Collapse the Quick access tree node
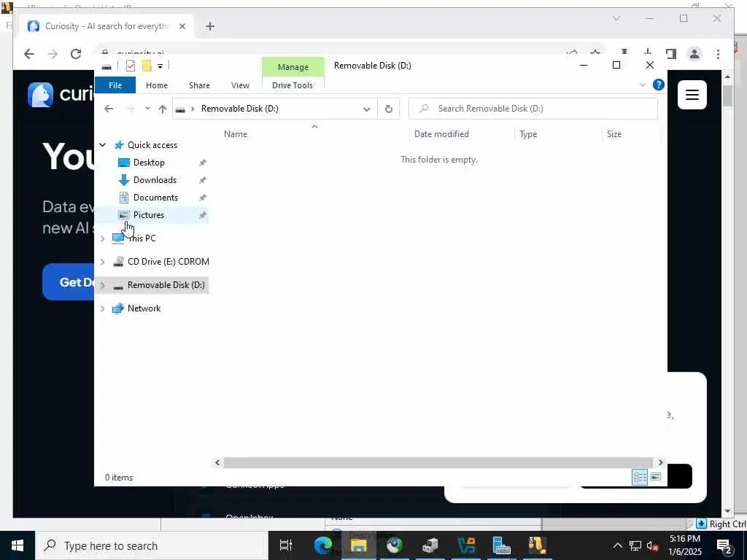Image resolution: width=747 pixels, height=560 pixels. 102,145
